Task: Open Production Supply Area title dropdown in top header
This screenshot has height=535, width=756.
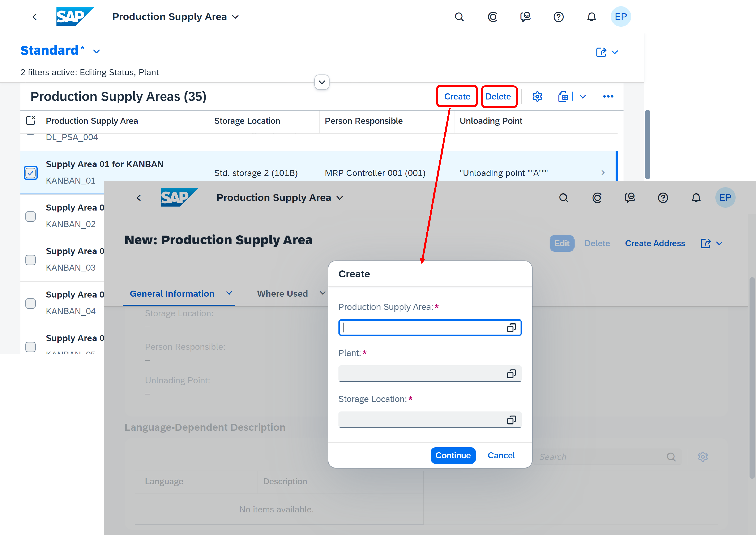Action: click(x=235, y=17)
